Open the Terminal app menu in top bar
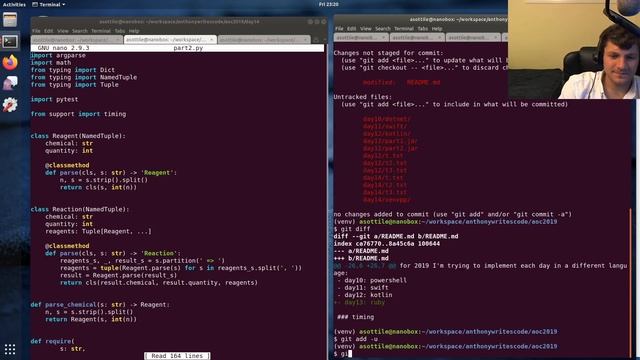This screenshot has width=640, height=360. tap(49, 4)
